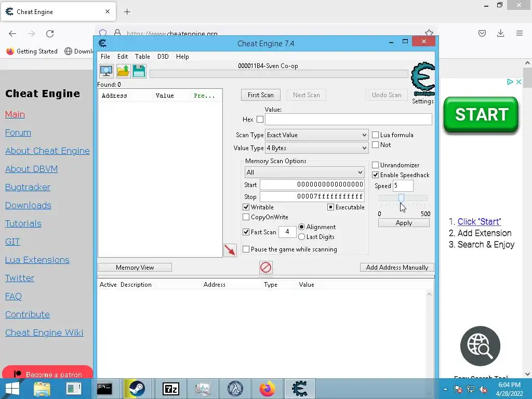
Task: Select the Alignment radio button
Action: point(301,227)
